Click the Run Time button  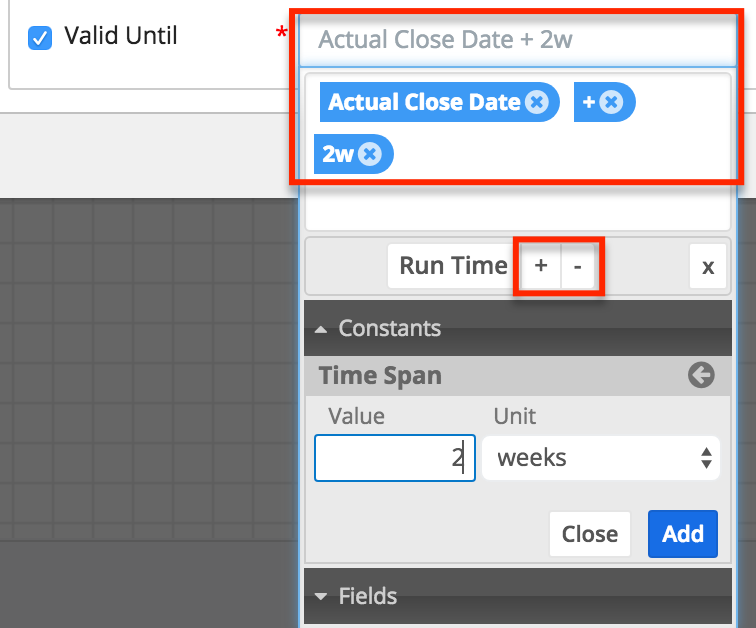(452, 266)
